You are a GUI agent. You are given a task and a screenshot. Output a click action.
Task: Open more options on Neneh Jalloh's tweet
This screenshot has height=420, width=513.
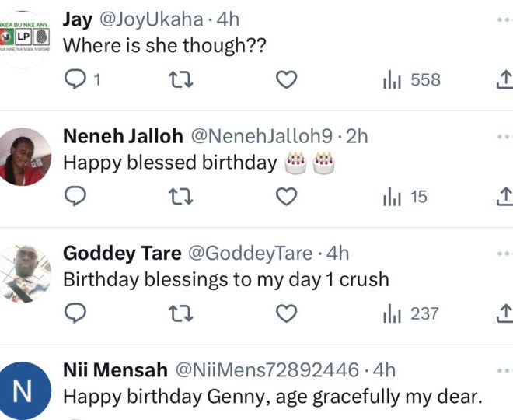[x=504, y=136]
